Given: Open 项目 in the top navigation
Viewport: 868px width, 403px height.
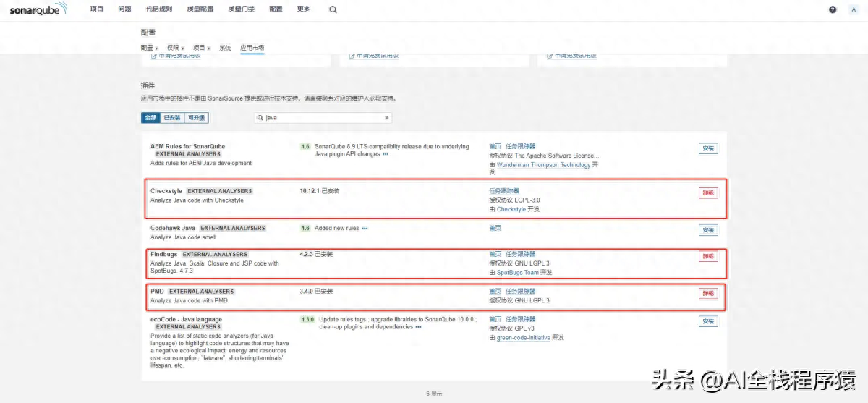Looking at the screenshot, I should (x=96, y=9).
